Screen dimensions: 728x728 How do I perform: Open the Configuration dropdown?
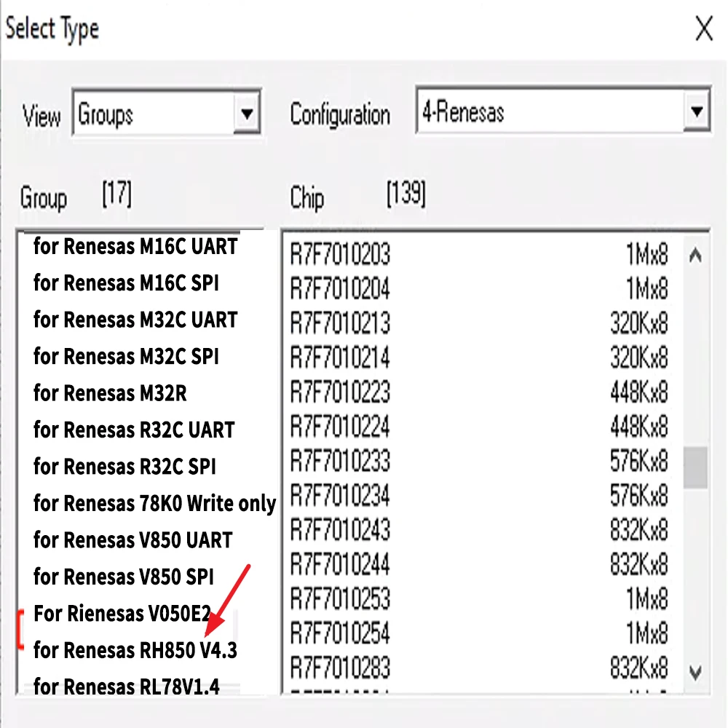tap(564, 111)
